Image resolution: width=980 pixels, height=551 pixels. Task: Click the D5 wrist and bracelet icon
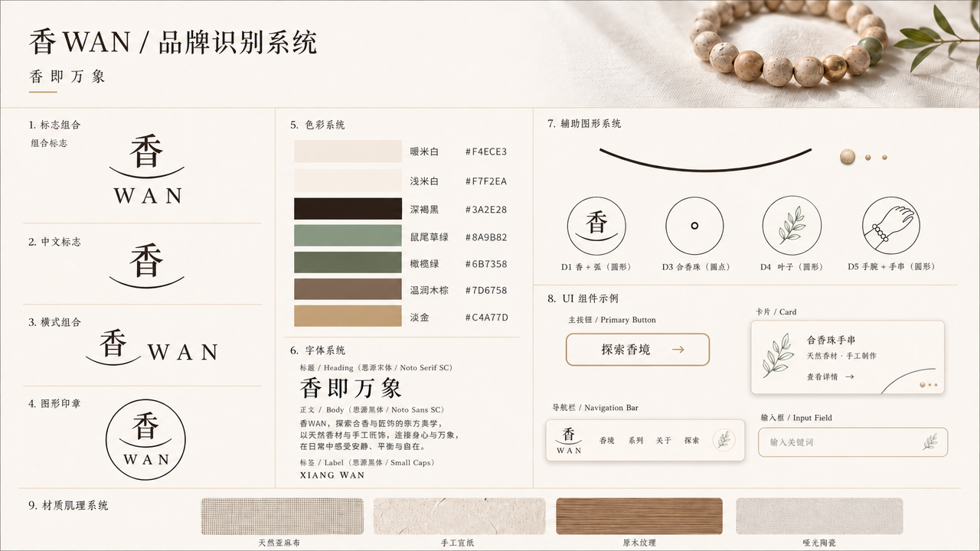click(892, 226)
